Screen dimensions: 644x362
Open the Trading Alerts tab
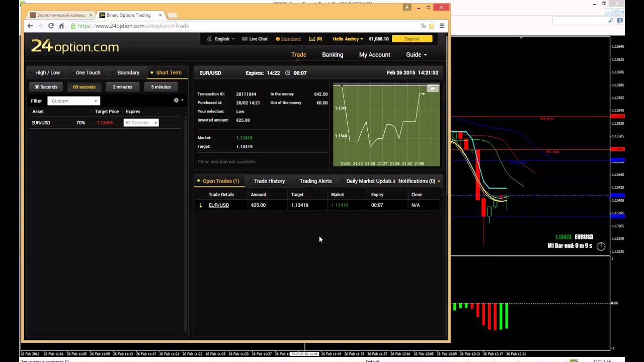coord(315,181)
